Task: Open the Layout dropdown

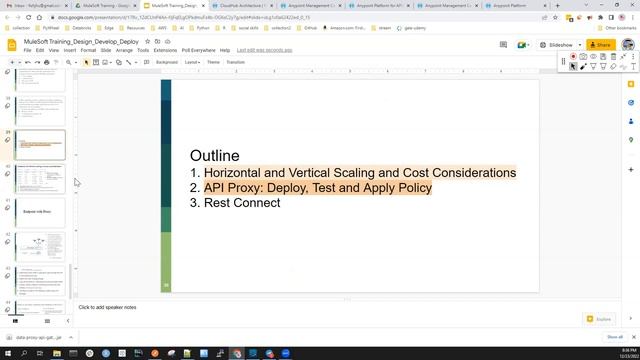Action: click(x=192, y=62)
